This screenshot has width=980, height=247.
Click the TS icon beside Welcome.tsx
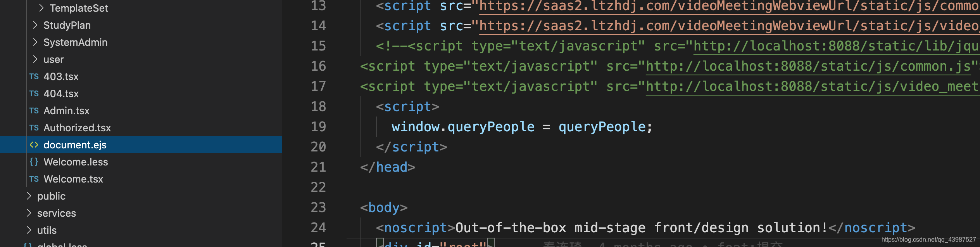(34, 179)
